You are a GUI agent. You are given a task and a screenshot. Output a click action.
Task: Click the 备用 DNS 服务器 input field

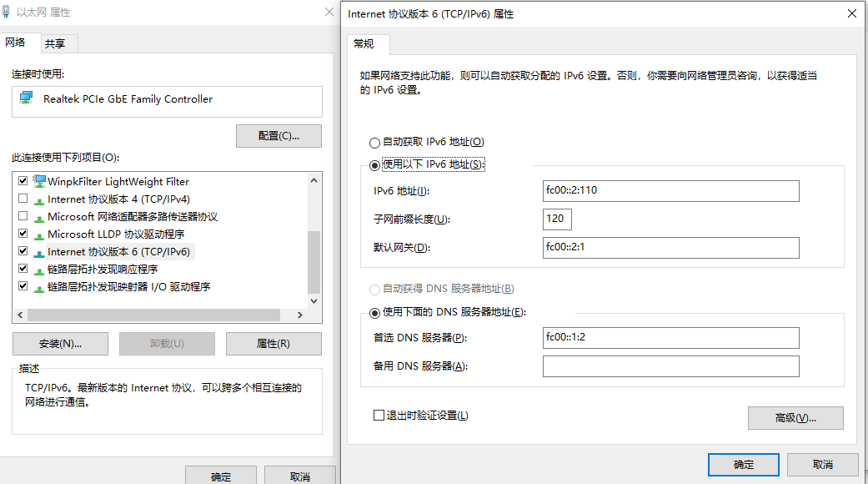(x=670, y=366)
